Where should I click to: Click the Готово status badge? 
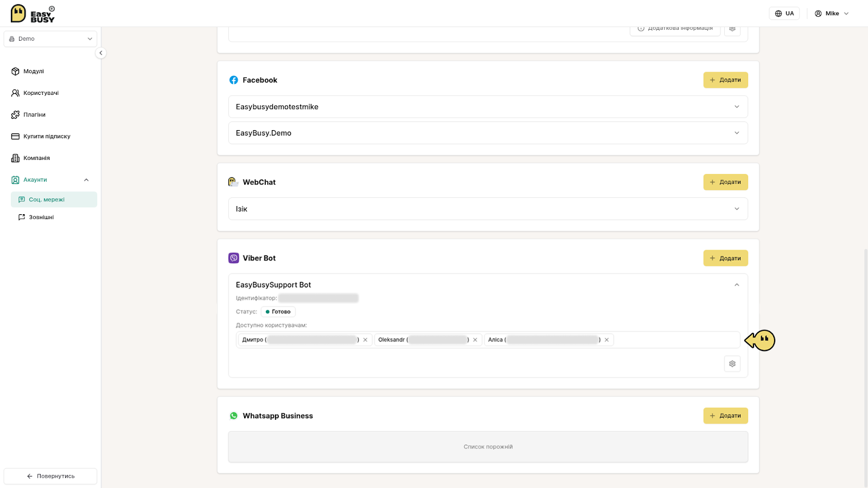click(278, 312)
